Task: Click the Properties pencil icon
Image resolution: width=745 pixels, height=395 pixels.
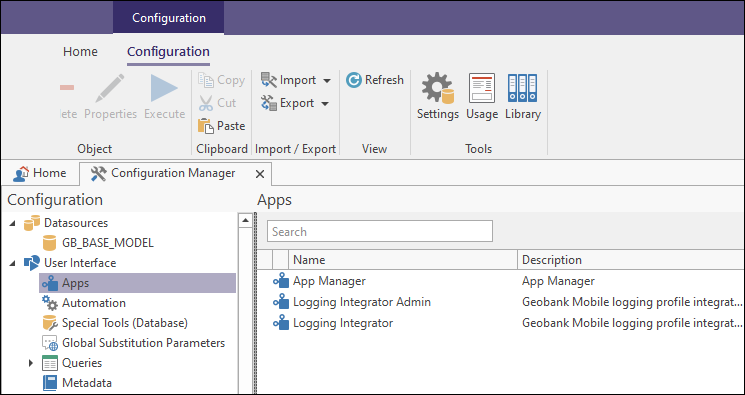Action: (x=110, y=88)
